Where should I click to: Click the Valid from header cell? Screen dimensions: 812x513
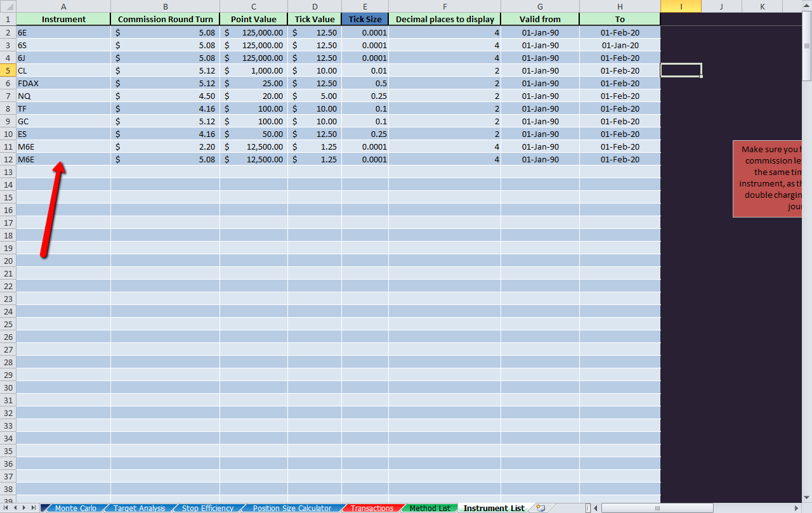(540, 19)
